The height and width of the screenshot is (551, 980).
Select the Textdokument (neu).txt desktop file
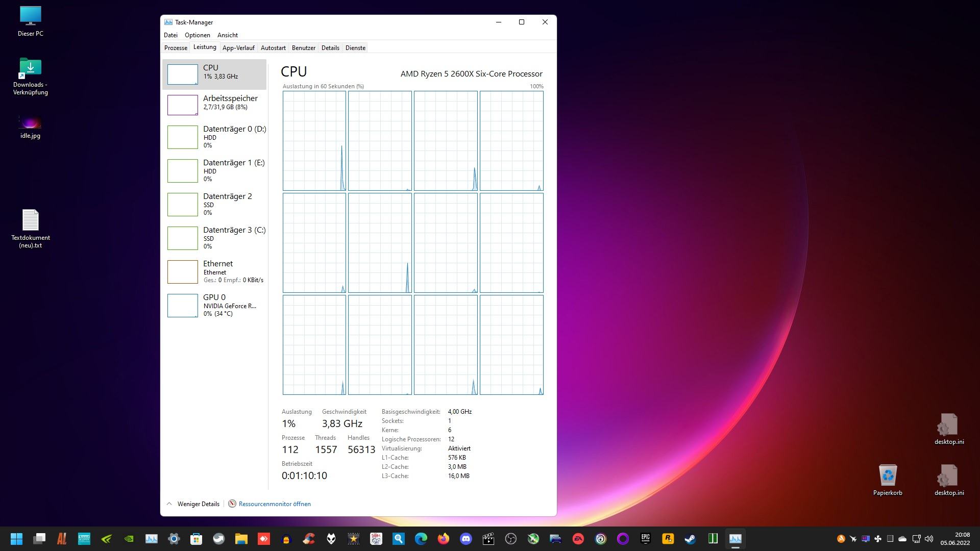point(31,229)
